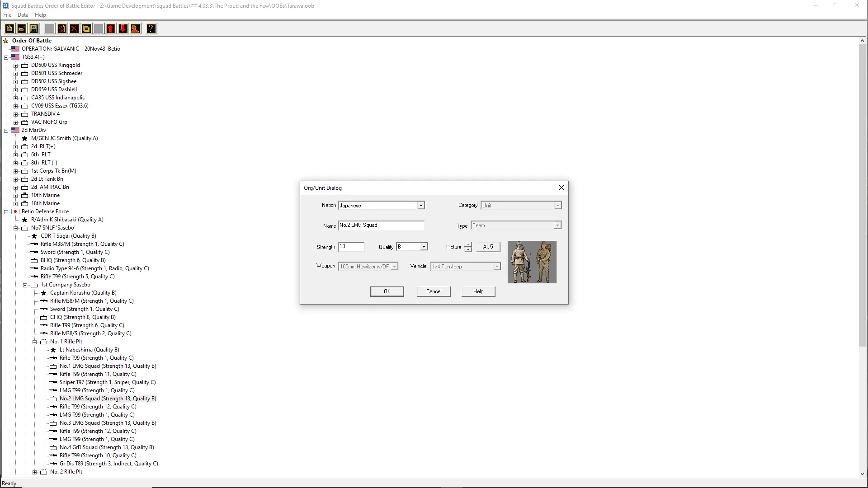Click the New file toolbar icon

coord(9,28)
